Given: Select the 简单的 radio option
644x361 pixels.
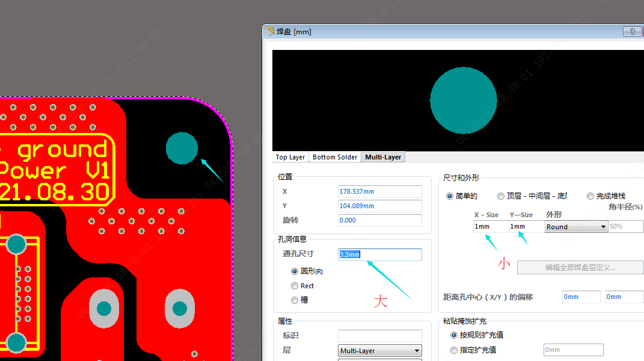Looking at the screenshot, I should pyautogui.click(x=450, y=196).
